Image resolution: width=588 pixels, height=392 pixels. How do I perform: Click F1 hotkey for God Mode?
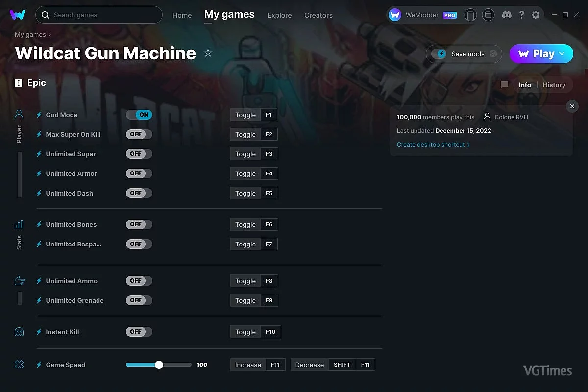point(269,115)
